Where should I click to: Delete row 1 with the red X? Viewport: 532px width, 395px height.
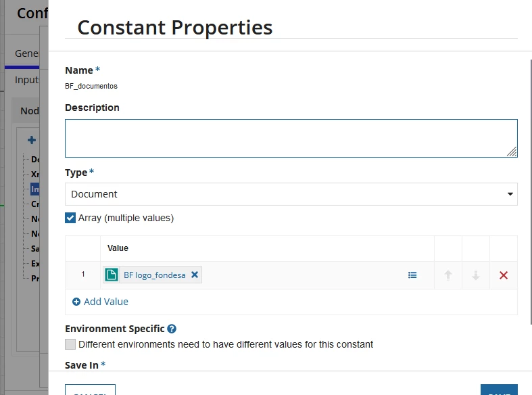(x=504, y=275)
